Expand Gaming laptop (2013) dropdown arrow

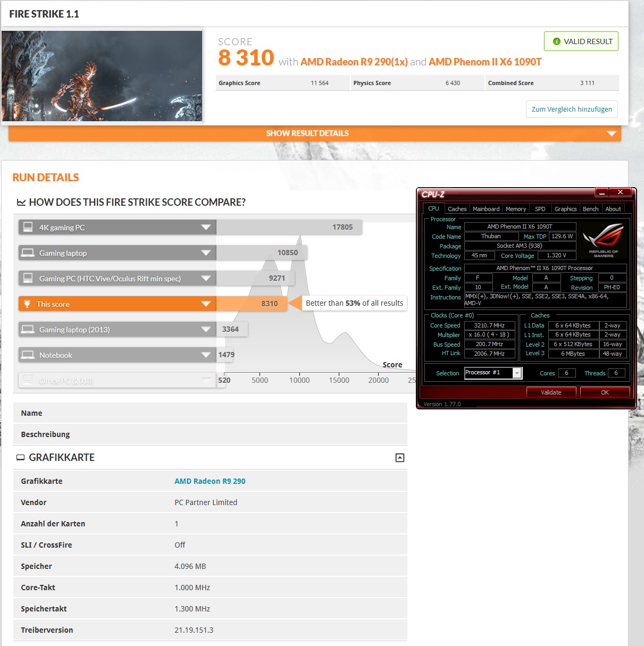[206, 329]
